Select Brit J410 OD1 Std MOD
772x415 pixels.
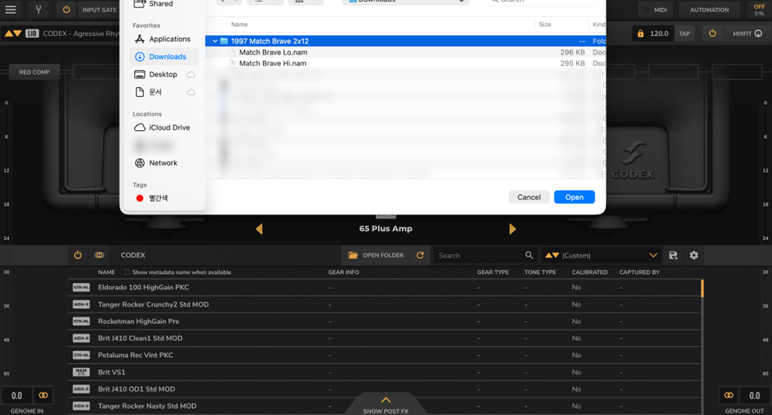click(384, 389)
